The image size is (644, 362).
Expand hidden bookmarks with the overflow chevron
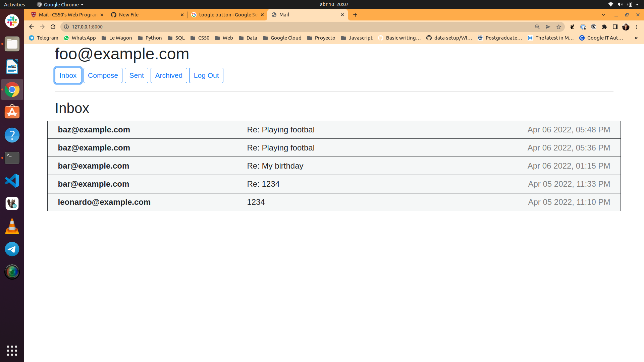click(636, 38)
